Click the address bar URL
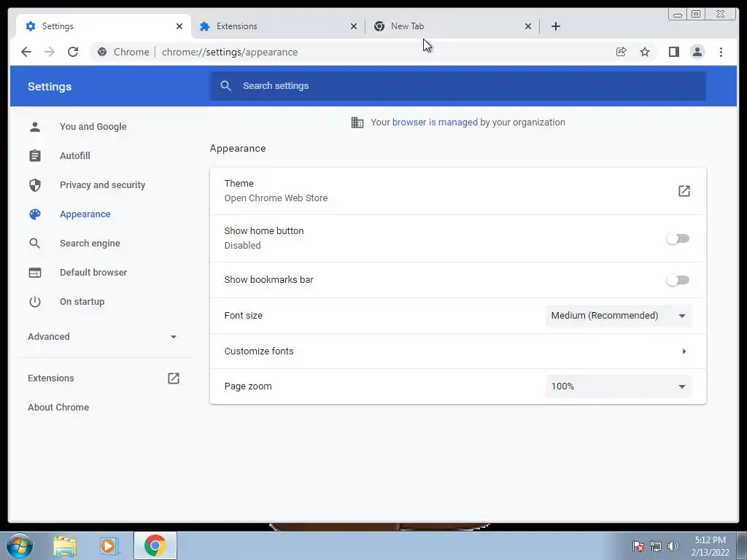The width and height of the screenshot is (747, 560). pyautogui.click(x=230, y=52)
